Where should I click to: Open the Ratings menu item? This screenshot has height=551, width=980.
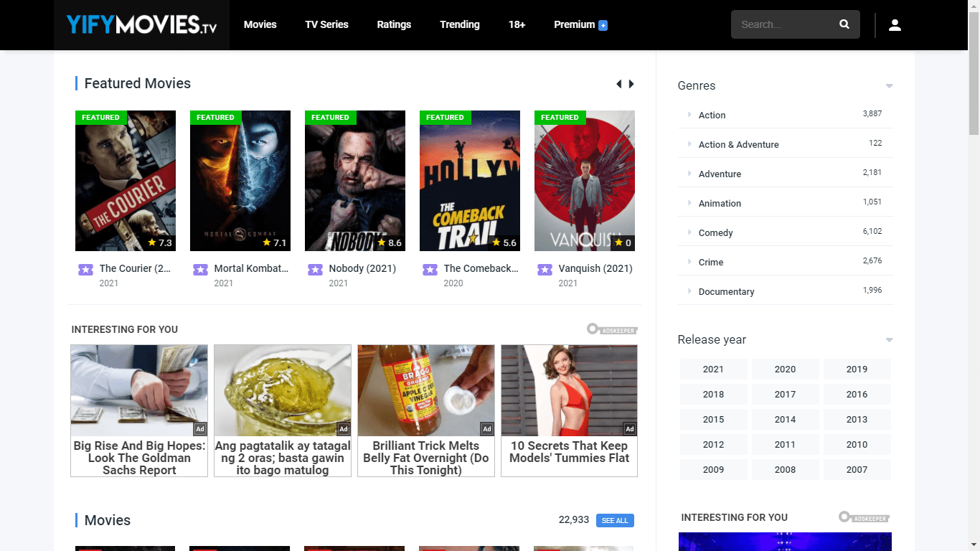(x=394, y=24)
